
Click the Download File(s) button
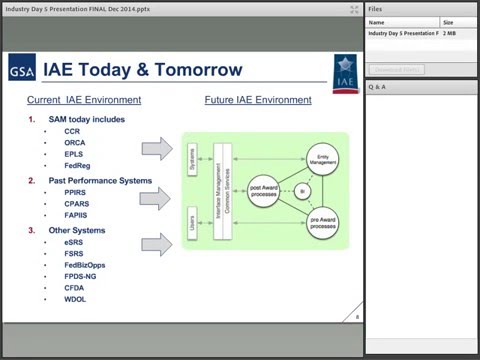[x=397, y=70]
